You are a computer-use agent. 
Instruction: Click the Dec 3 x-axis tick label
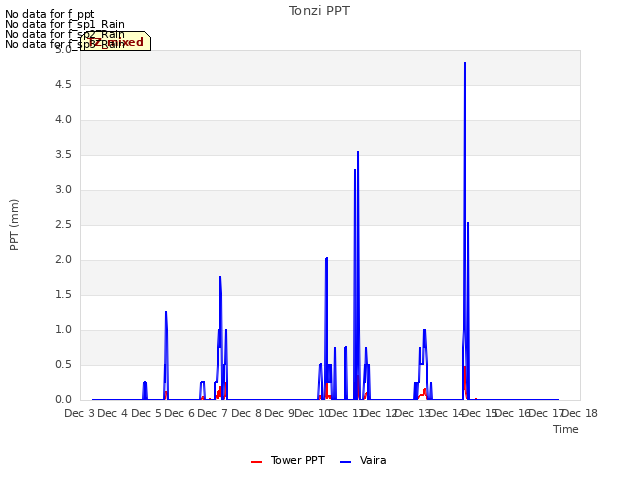(80, 413)
